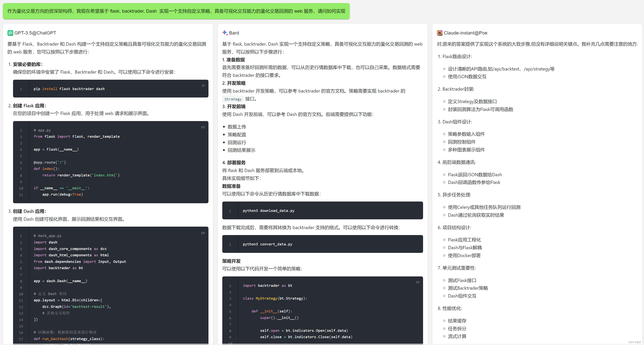
Task: Click 'from flask import Flask, render_template' line
Action: [77, 137]
